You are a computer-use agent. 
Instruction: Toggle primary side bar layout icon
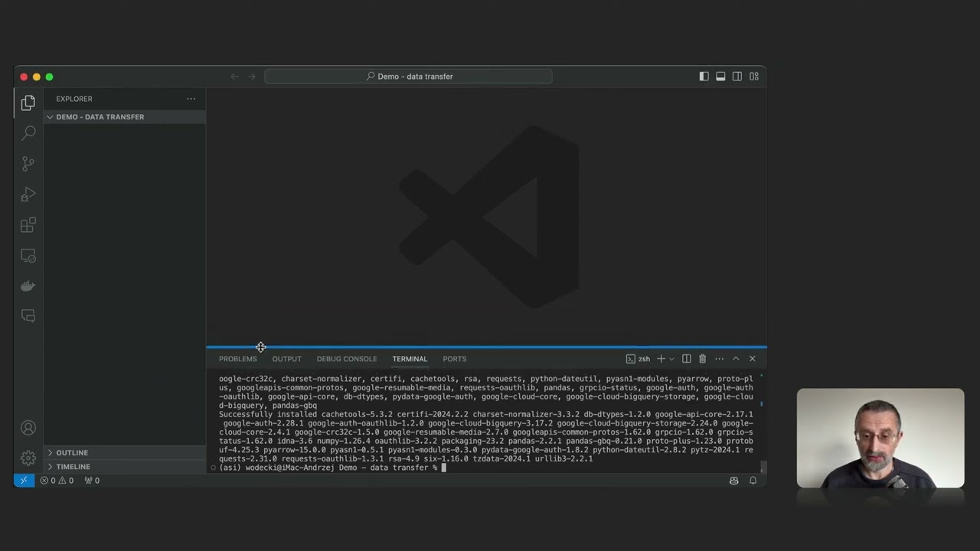click(x=704, y=77)
